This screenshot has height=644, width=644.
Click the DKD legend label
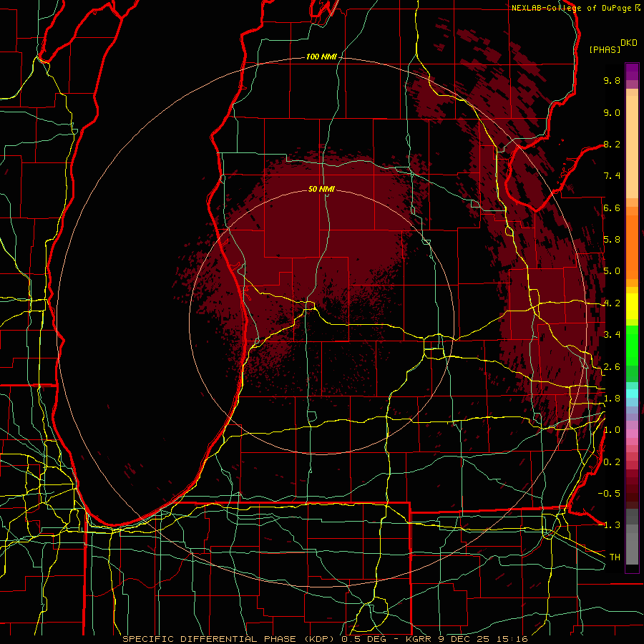click(x=629, y=43)
